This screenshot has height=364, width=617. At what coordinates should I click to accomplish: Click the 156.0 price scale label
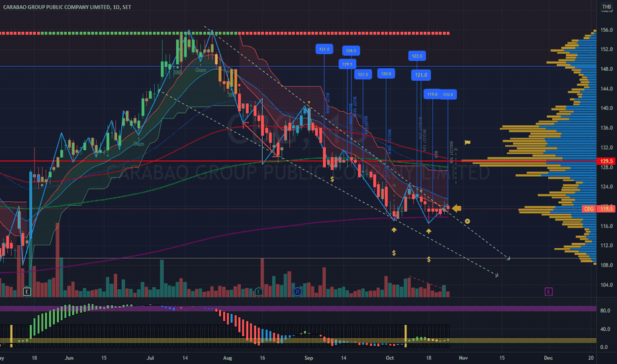click(x=606, y=30)
